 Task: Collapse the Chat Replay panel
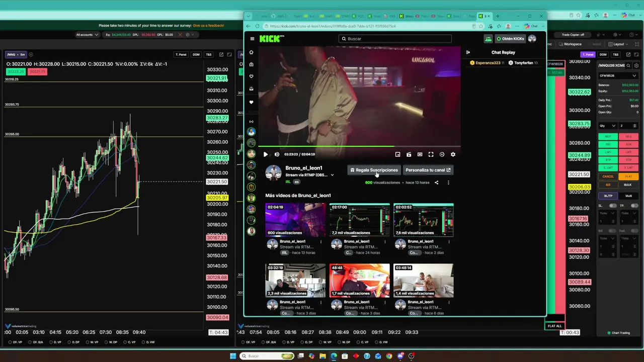pyautogui.click(x=468, y=52)
